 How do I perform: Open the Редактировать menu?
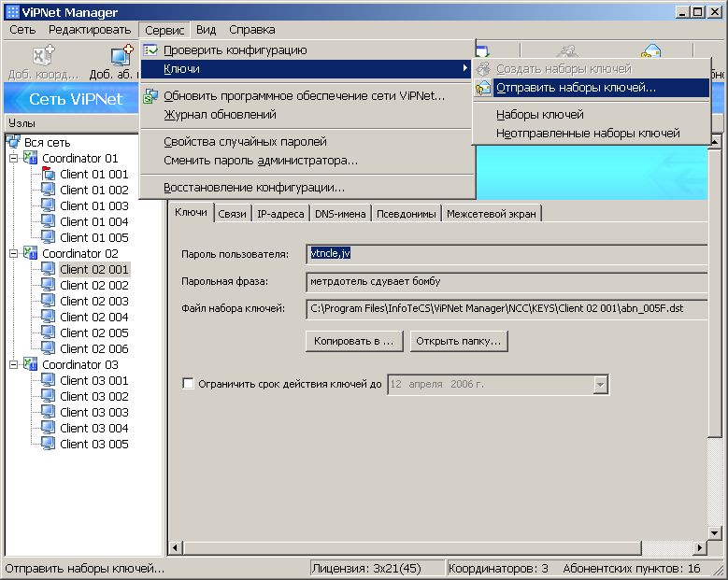click(x=90, y=30)
